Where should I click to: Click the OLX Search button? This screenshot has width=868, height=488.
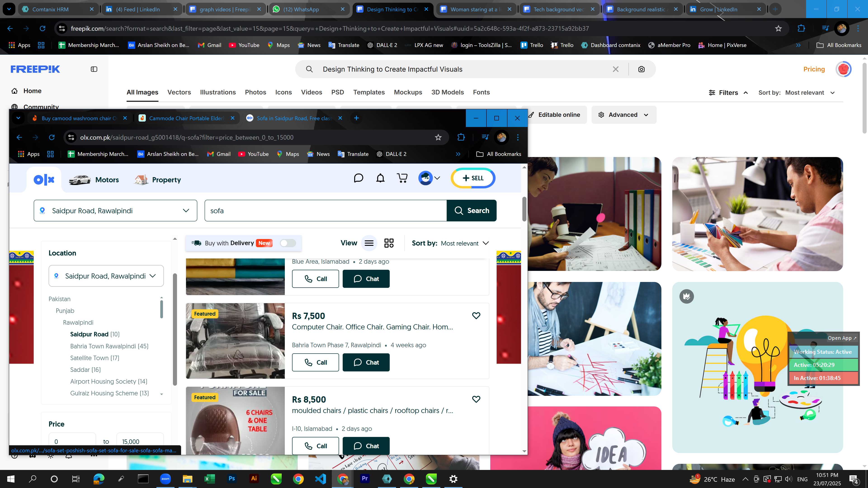(x=471, y=211)
